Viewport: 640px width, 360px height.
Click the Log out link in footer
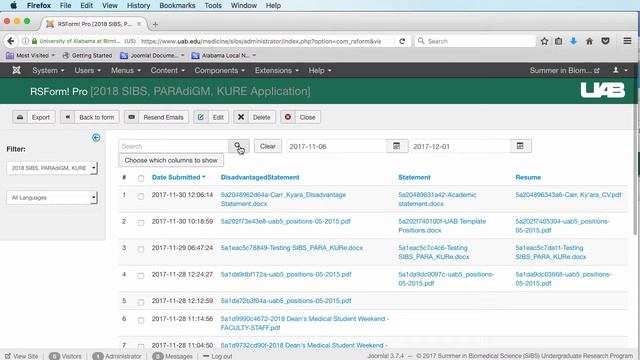[218, 356]
